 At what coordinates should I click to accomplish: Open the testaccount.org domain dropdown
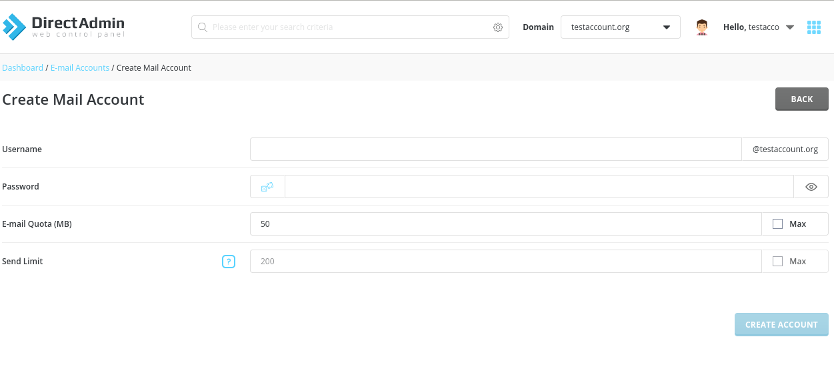coord(621,27)
